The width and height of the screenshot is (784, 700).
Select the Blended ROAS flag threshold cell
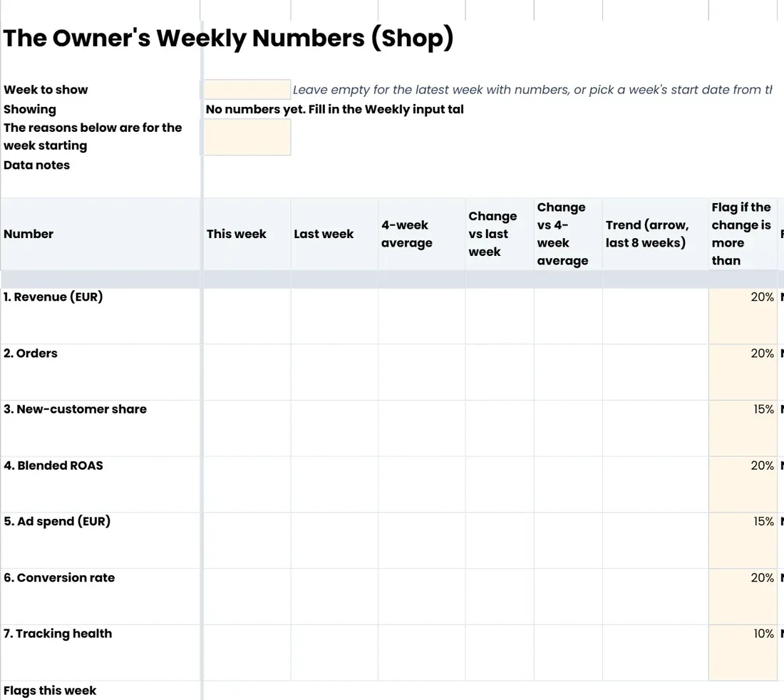coord(743,485)
